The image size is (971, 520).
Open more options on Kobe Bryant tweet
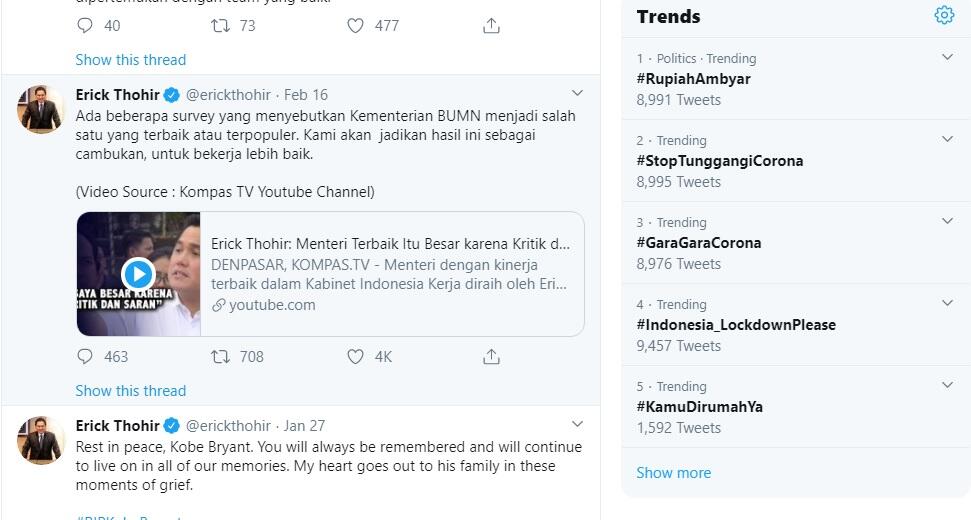(576, 425)
